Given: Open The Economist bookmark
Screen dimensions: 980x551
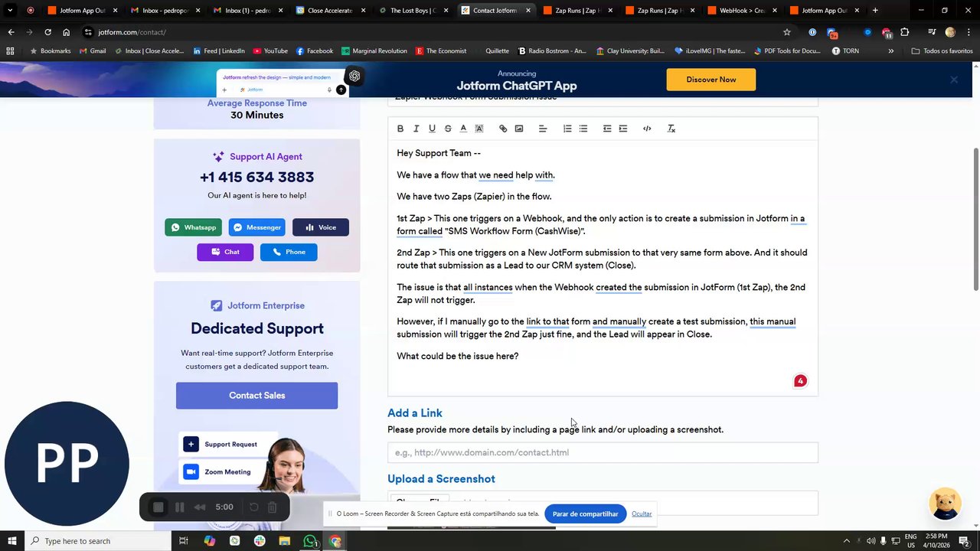Looking at the screenshot, I should [x=441, y=51].
